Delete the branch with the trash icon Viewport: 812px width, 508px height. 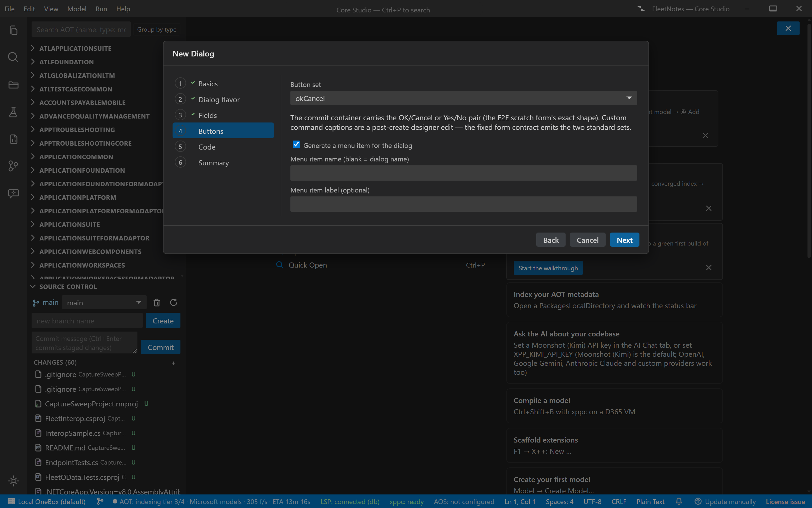[157, 302]
